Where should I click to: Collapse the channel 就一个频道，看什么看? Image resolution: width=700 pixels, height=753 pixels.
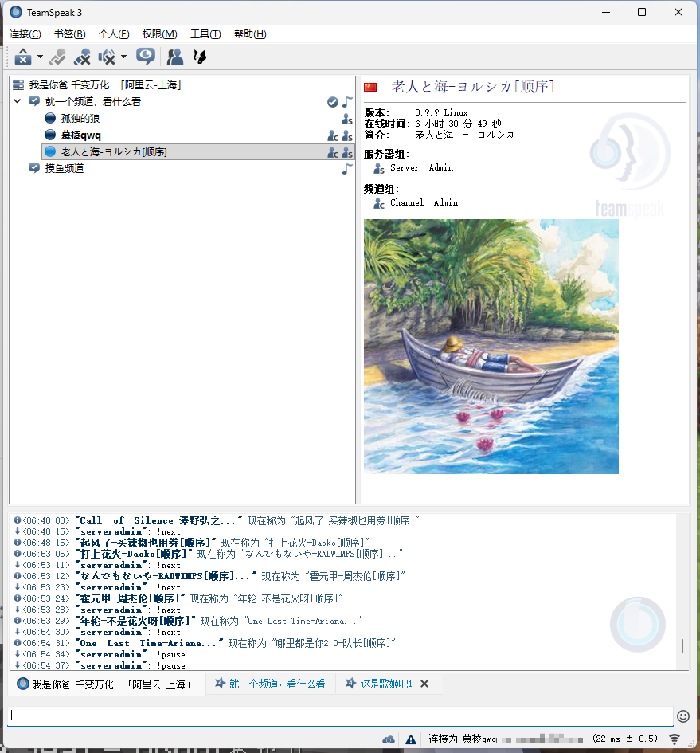(x=17, y=102)
